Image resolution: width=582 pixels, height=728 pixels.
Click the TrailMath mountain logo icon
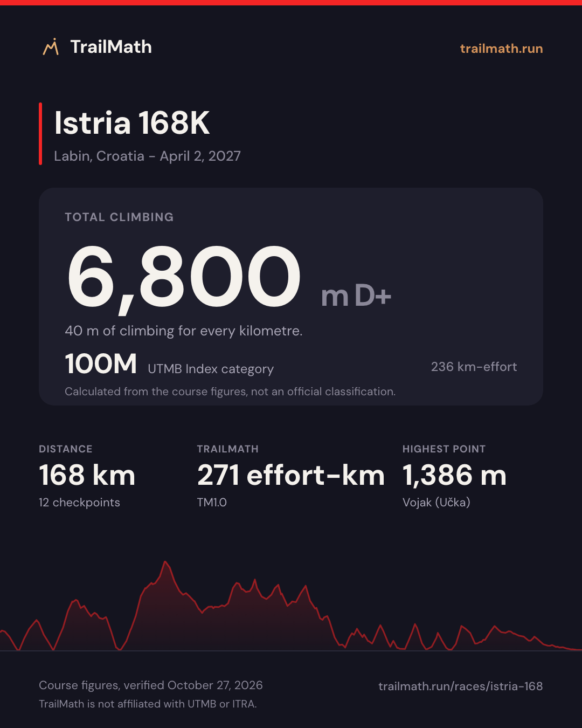click(51, 47)
